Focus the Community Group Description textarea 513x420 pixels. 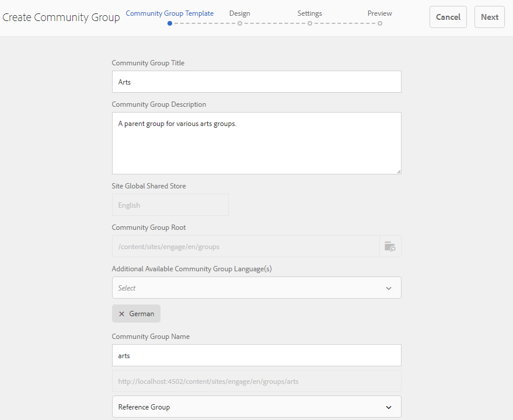click(x=256, y=143)
